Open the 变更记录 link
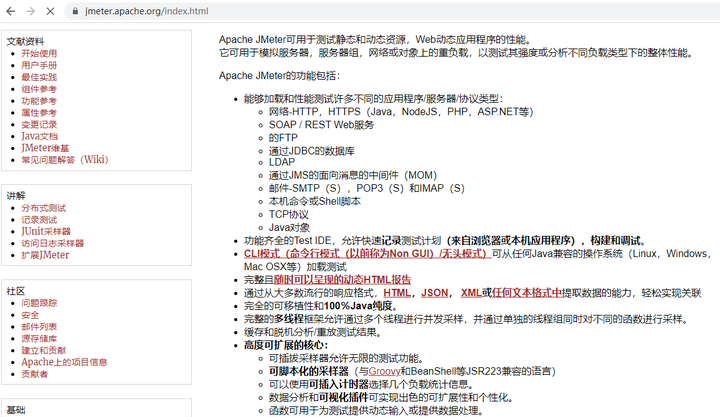Screen dimensions: 720x417 point(39,124)
